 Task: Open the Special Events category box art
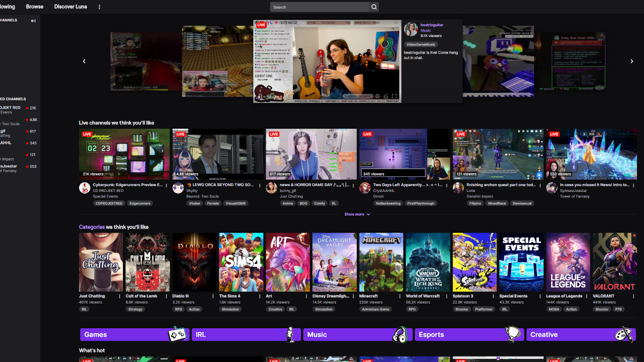click(x=521, y=262)
